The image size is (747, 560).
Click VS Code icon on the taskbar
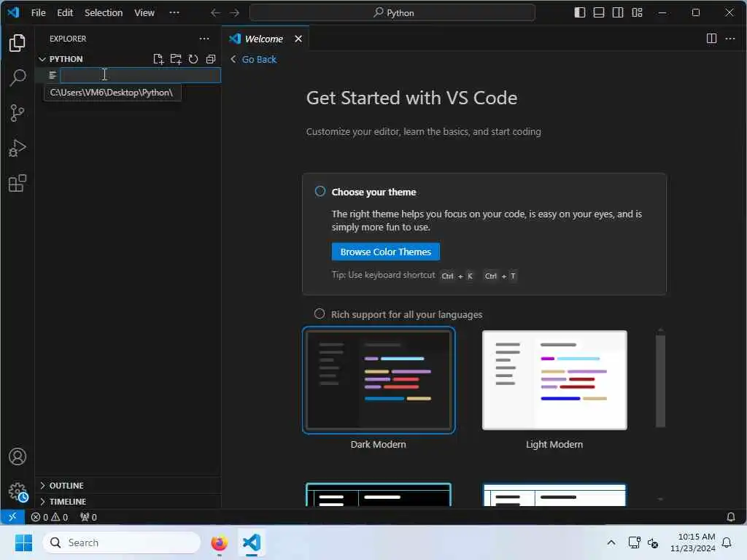(252, 542)
